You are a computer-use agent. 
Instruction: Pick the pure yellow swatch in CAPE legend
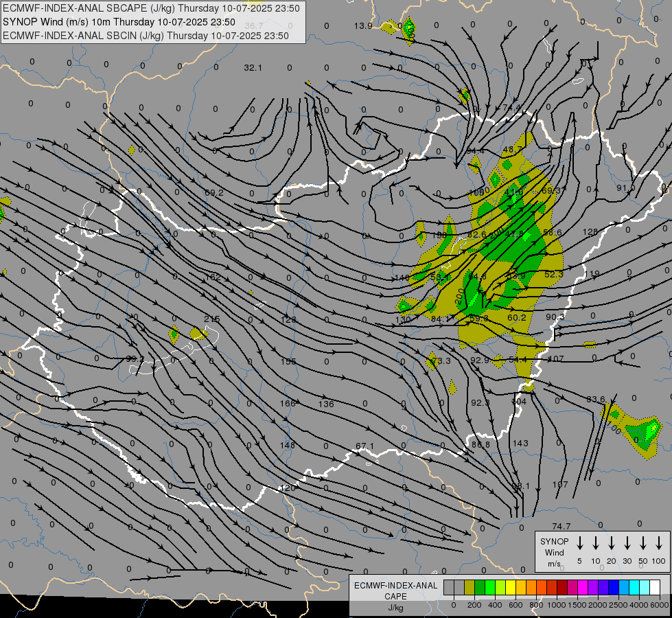click(x=511, y=588)
